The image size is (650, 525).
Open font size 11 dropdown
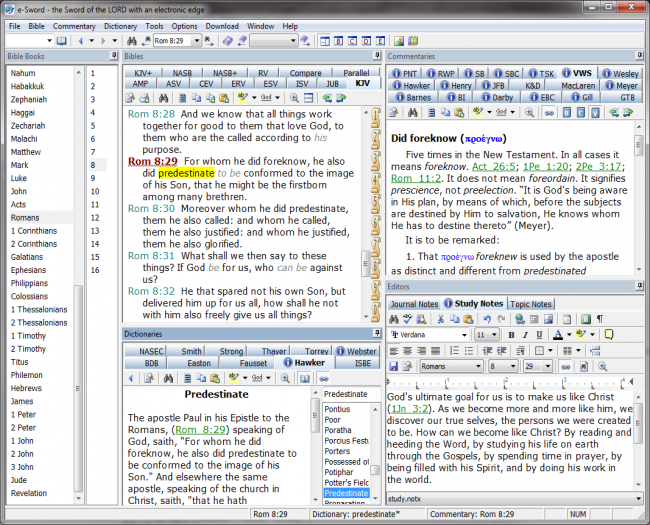(494, 335)
